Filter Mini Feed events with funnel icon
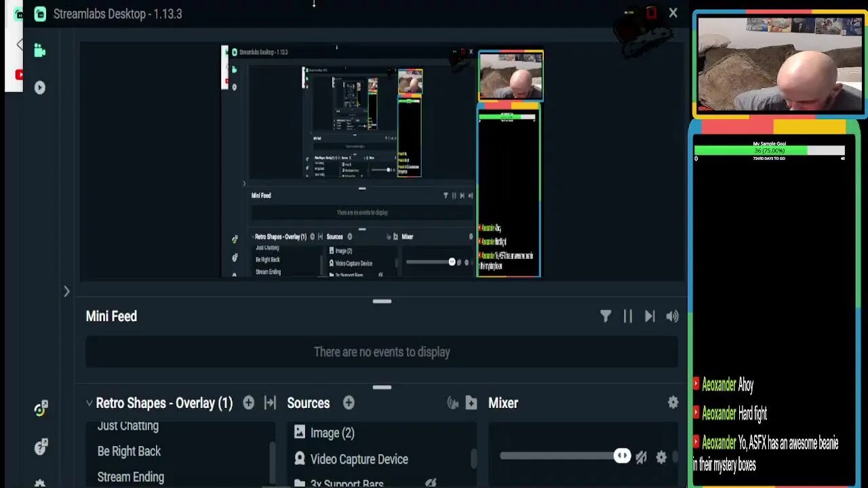 click(606, 316)
